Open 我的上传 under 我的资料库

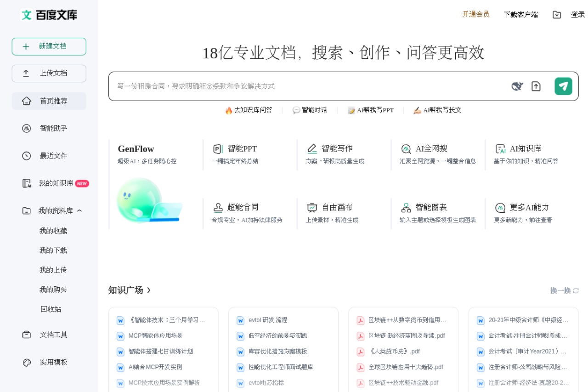click(x=53, y=270)
